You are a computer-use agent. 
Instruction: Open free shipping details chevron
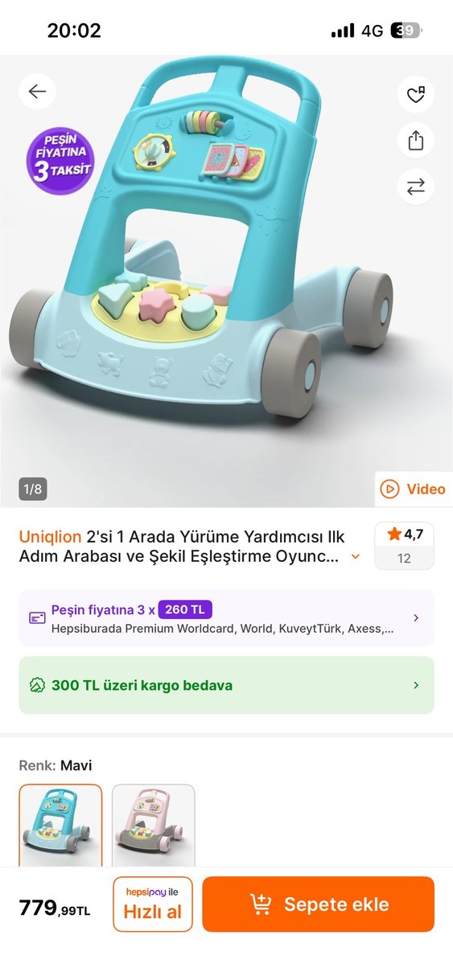(x=416, y=685)
